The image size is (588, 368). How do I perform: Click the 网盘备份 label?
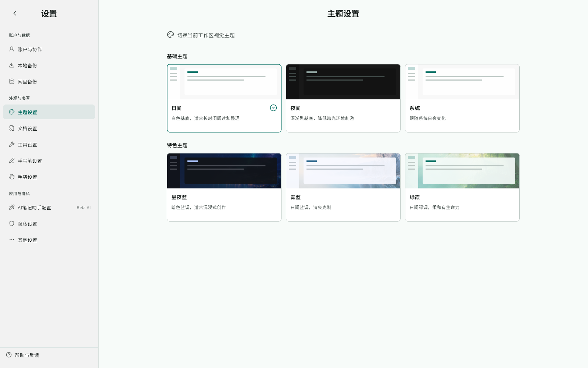click(x=28, y=82)
